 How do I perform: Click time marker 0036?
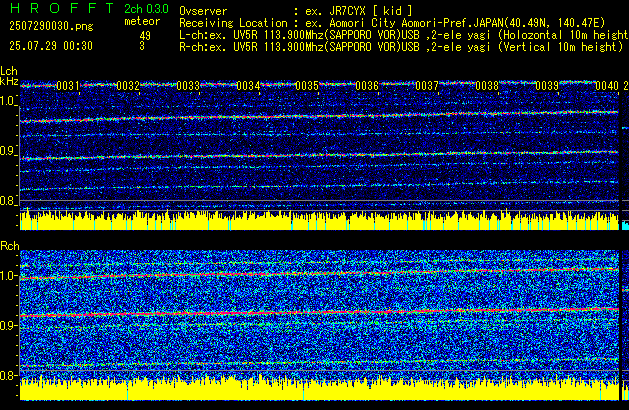coord(367,86)
